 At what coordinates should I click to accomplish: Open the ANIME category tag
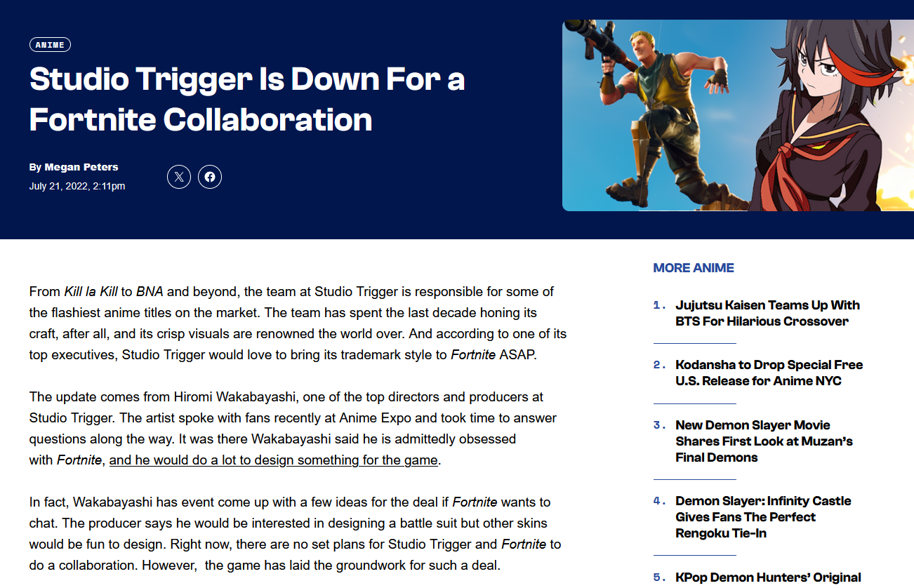point(50,45)
